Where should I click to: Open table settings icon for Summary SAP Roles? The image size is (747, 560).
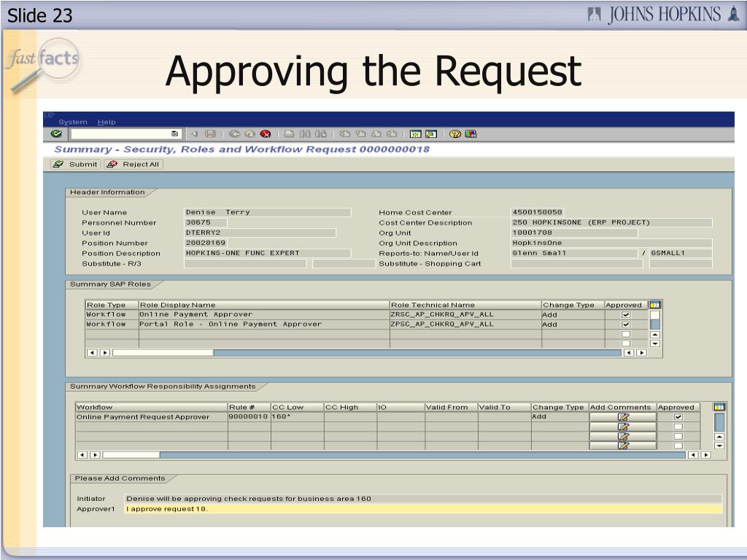(x=655, y=305)
